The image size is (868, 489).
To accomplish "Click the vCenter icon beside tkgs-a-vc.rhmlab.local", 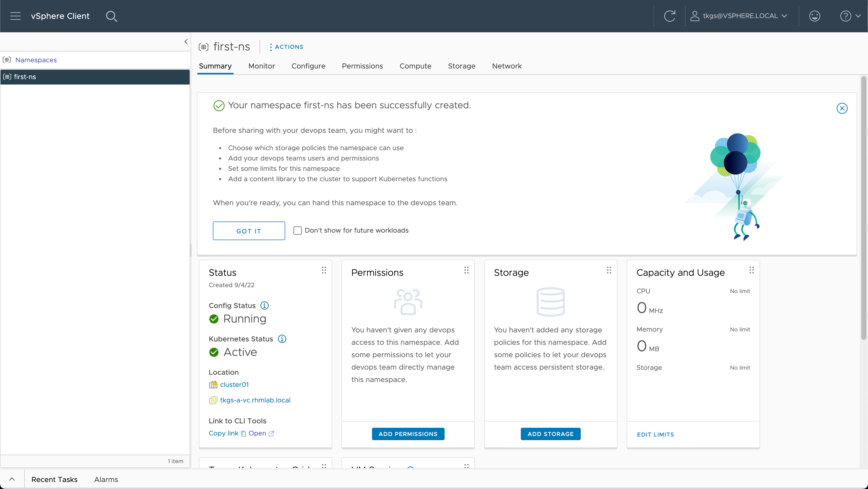I will 213,400.
